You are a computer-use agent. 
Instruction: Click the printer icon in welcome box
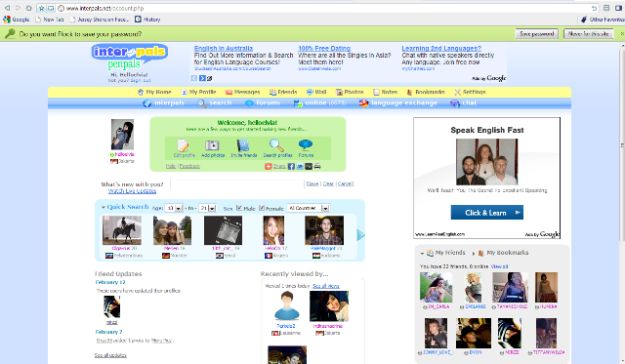317,166
